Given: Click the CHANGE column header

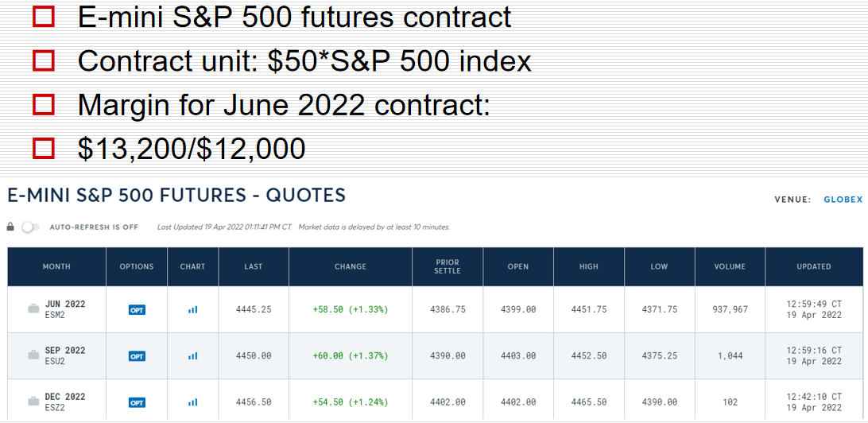Looking at the screenshot, I should (x=351, y=266).
